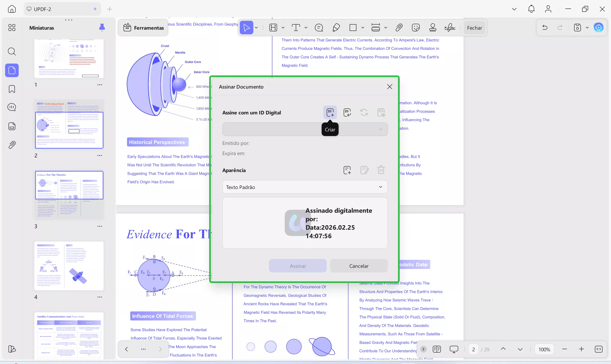Screen dimensions: 611x364
Task: Click the Attach File paperclip icon
Action: click(399, 28)
